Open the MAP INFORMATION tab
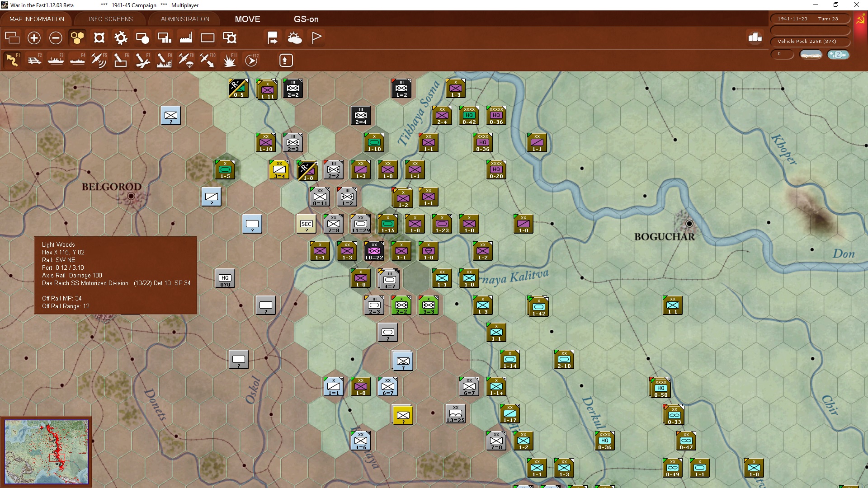 pyautogui.click(x=37, y=19)
